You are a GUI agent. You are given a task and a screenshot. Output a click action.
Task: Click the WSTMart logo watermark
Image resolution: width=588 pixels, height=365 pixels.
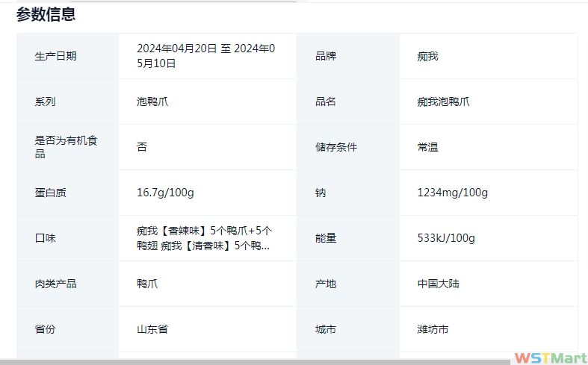click(x=549, y=358)
